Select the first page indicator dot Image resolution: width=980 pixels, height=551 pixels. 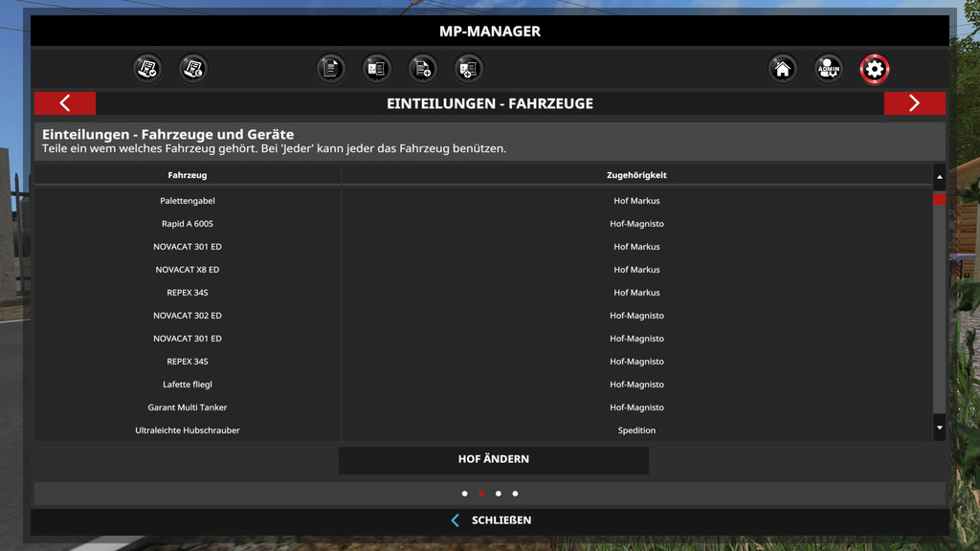click(x=465, y=494)
